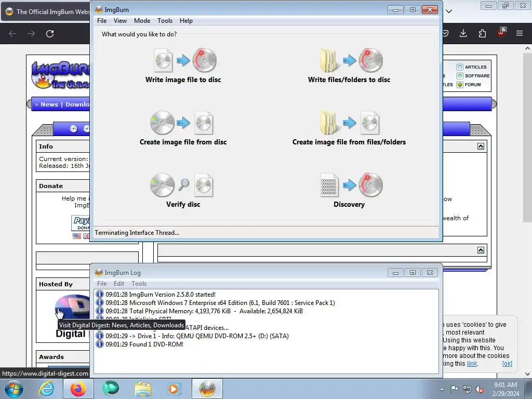Open the ImgBurn Help menu
The height and width of the screenshot is (399, 532).
point(186,21)
